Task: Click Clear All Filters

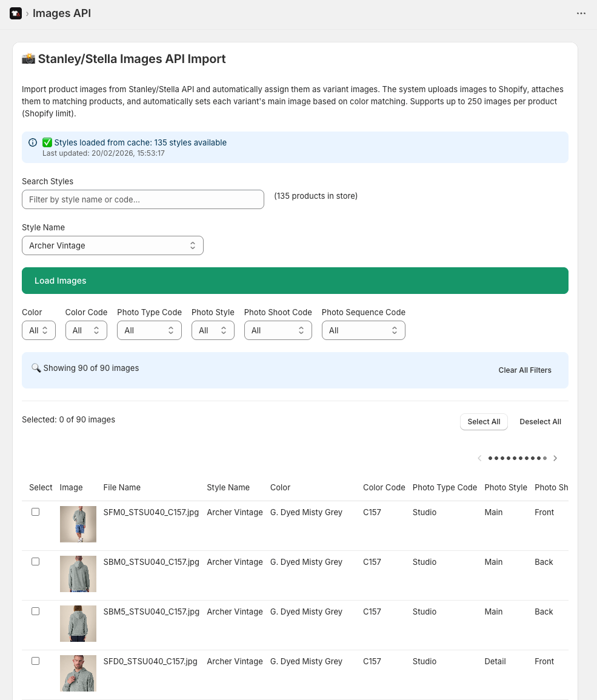Action: pos(525,370)
